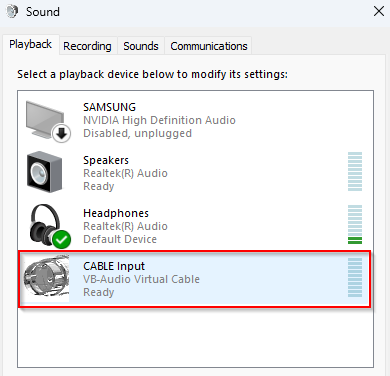Select SAMSUNG NVIDIA High Definition Audio entry

(x=196, y=120)
